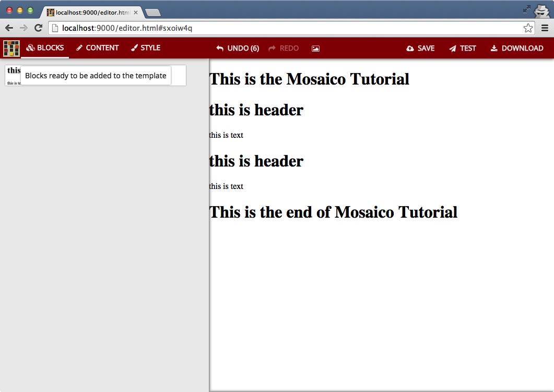
Task: Open the Blocks tab
Action: [x=45, y=48]
